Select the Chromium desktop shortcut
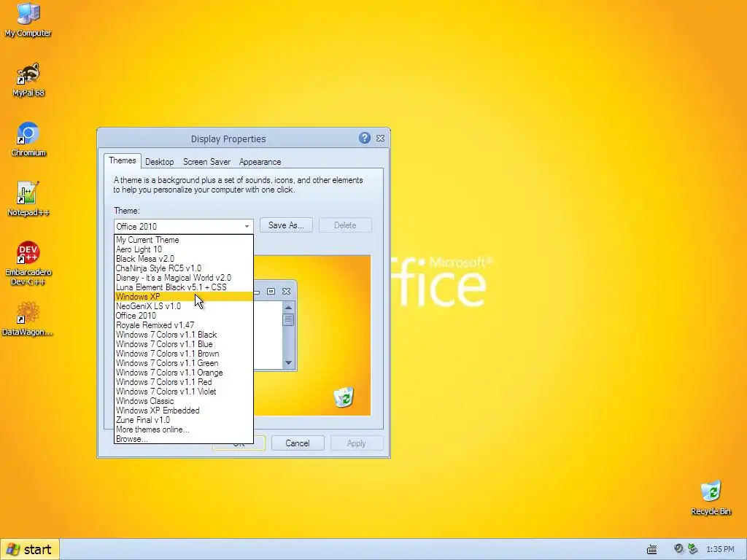The height and width of the screenshot is (560, 747). [x=28, y=139]
